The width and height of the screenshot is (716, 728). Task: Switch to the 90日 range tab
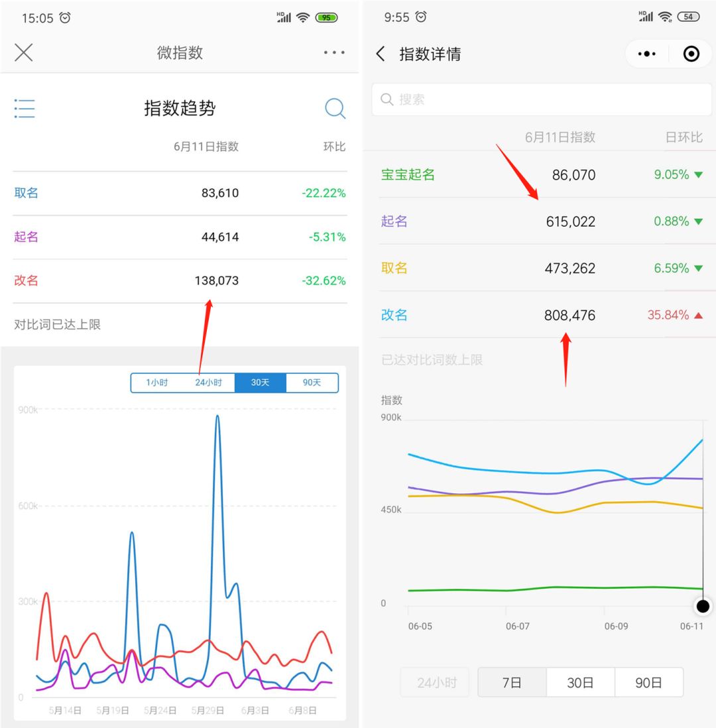coord(648,682)
